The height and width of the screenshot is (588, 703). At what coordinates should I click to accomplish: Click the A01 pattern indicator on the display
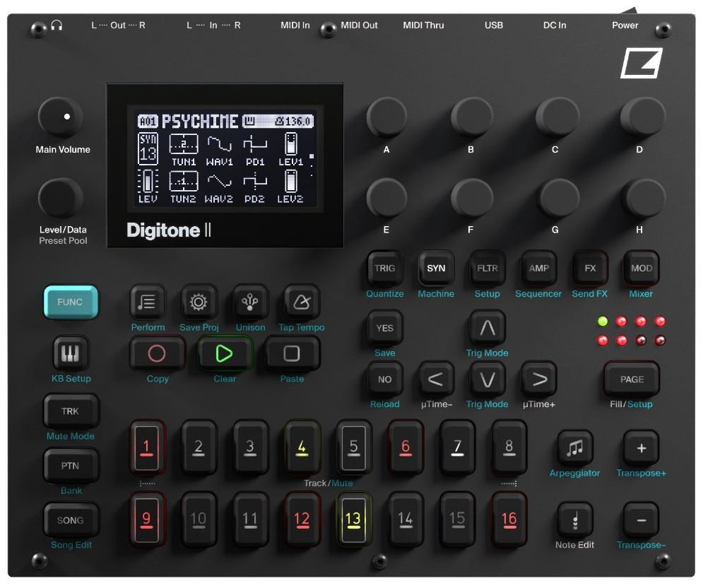pyautogui.click(x=148, y=121)
